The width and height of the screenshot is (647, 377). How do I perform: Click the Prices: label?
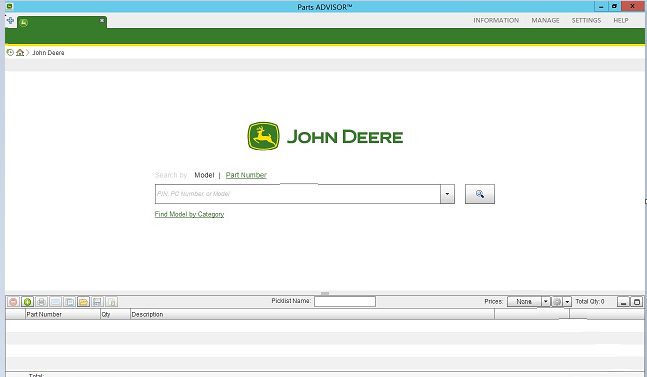click(494, 302)
